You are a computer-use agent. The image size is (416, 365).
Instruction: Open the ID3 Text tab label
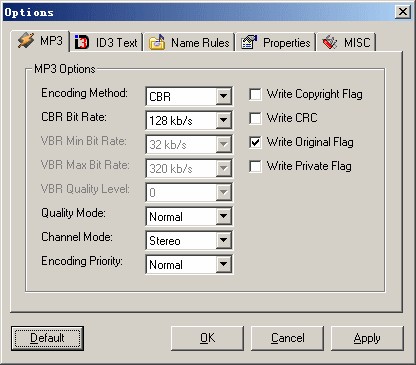click(116, 43)
